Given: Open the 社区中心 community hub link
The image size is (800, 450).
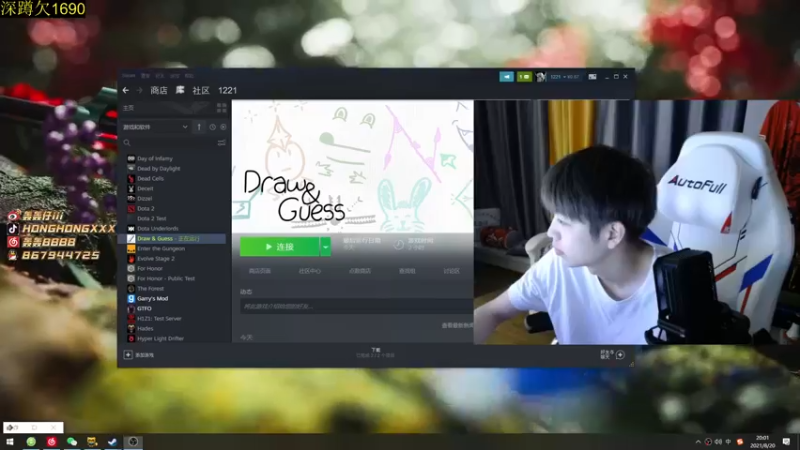Looking at the screenshot, I should click(310, 271).
